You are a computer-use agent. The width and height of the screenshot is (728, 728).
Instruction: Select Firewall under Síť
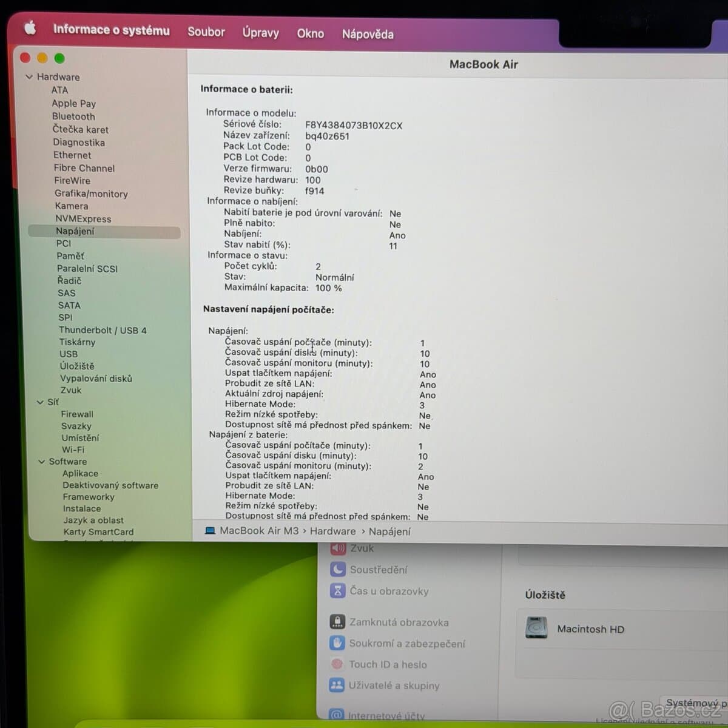point(77,414)
